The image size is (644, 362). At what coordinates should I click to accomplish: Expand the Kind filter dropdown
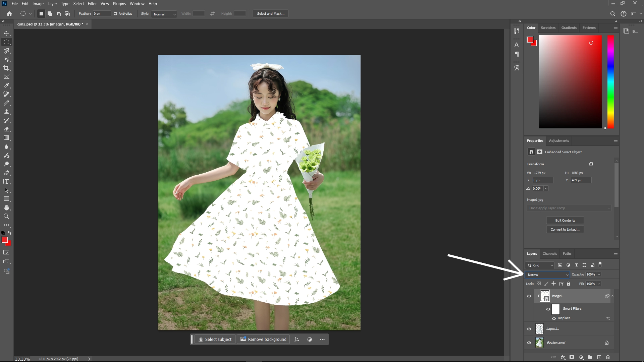pos(551,265)
